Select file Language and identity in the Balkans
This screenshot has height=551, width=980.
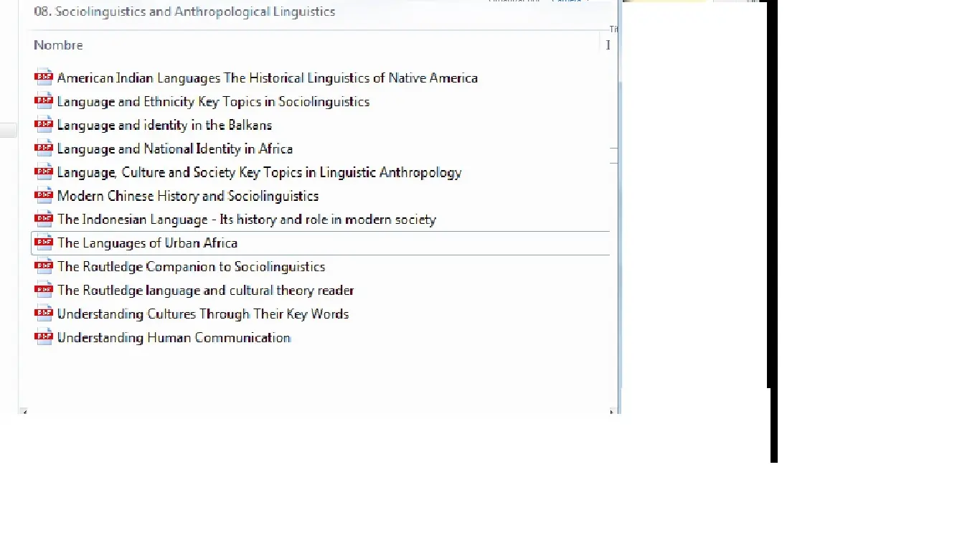click(x=164, y=125)
